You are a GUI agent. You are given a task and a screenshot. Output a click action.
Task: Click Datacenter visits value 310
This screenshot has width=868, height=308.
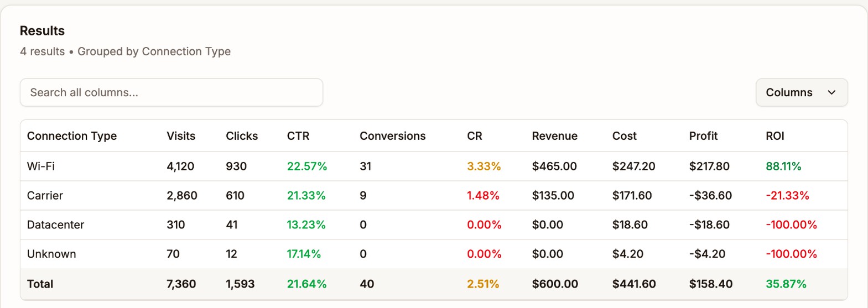click(176, 225)
